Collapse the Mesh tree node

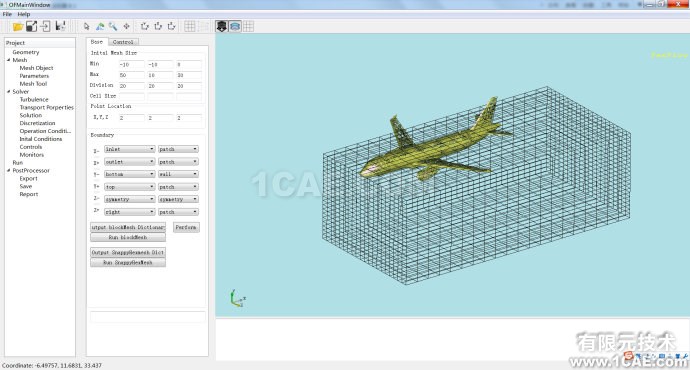coord(9,60)
